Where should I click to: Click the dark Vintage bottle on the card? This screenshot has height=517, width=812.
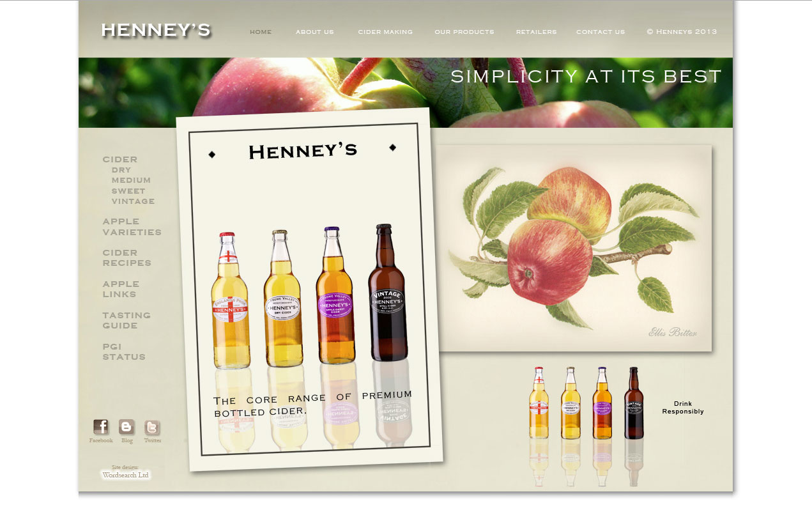tap(387, 293)
